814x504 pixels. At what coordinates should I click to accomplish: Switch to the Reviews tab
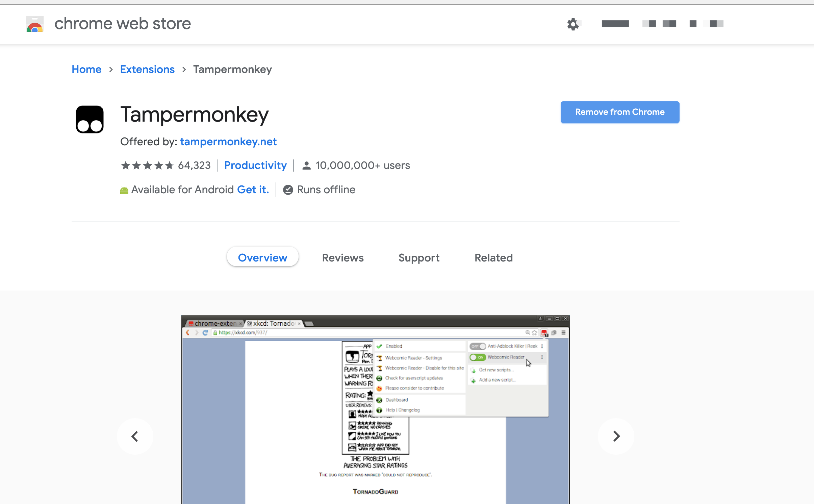click(342, 258)
